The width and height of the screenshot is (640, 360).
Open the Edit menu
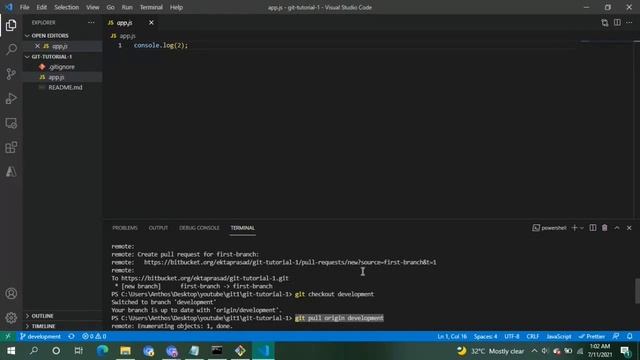click(42, 7)
